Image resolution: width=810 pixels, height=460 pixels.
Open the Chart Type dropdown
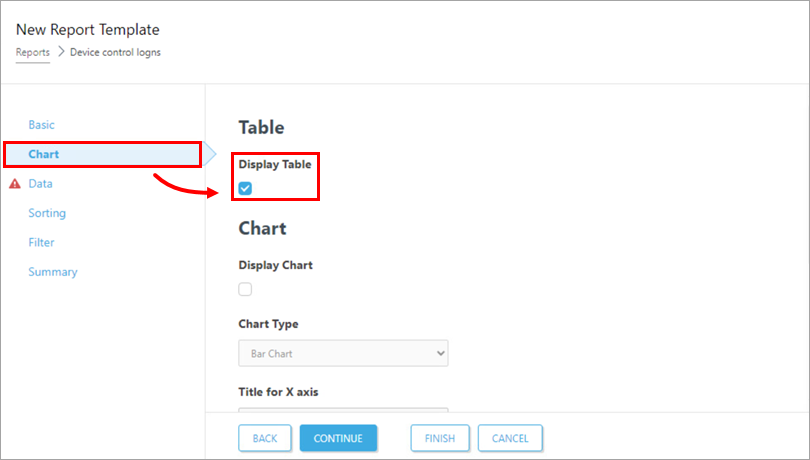pyautogui.click(x=343, y=353)
